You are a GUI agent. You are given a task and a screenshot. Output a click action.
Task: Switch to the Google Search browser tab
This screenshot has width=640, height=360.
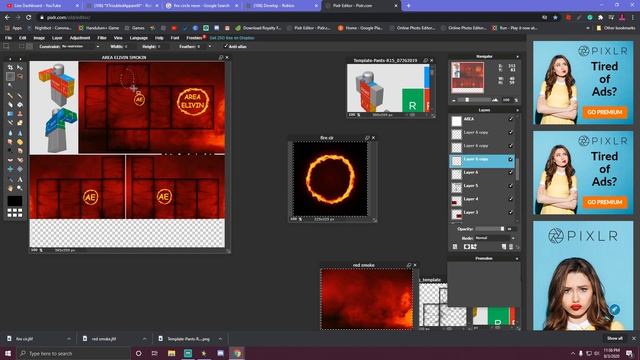201,6
